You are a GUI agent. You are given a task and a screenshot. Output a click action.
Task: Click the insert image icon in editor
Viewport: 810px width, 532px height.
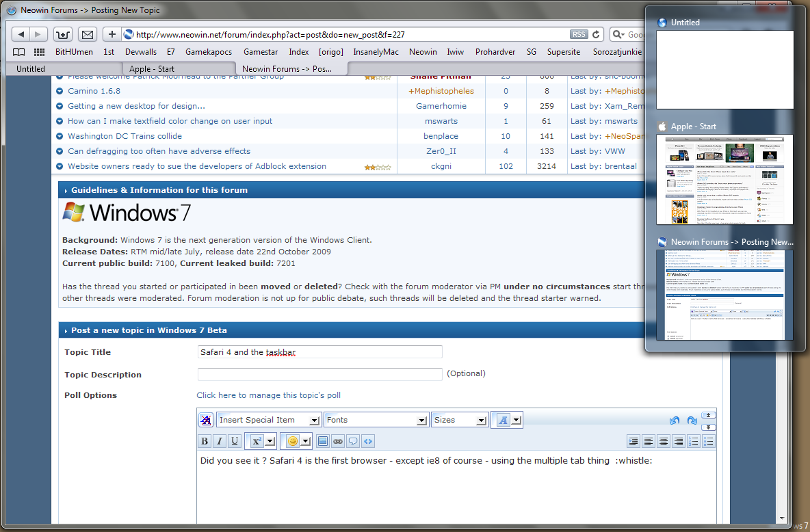(323, 441)
